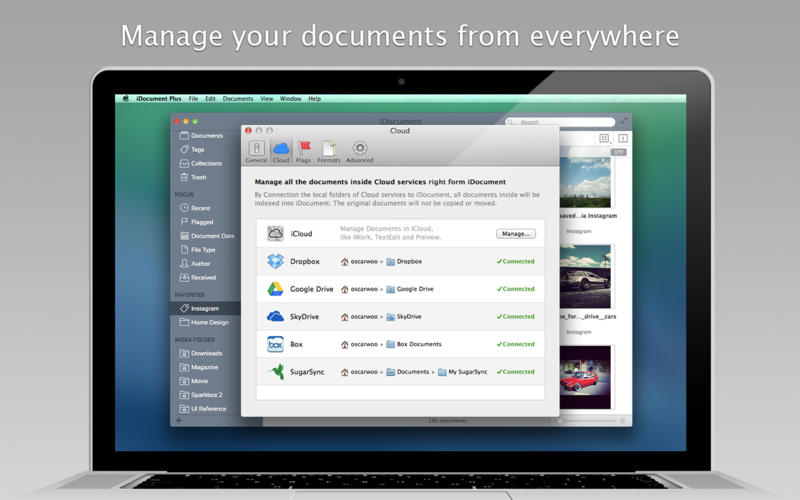Image resolution: width=800 pixels, height=500 pixels.
Task: Open Trash in the sidebar
Action: pos(193,177)
